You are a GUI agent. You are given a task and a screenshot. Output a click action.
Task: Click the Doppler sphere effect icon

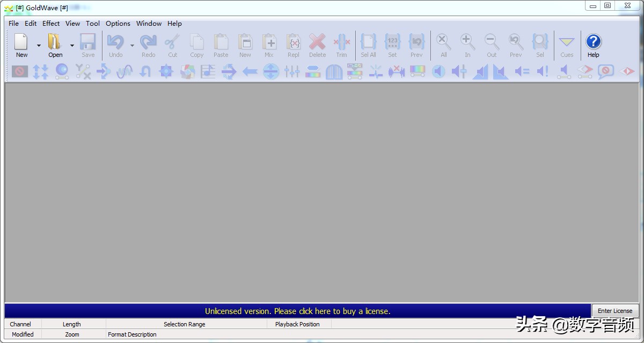tap(62, 71)
